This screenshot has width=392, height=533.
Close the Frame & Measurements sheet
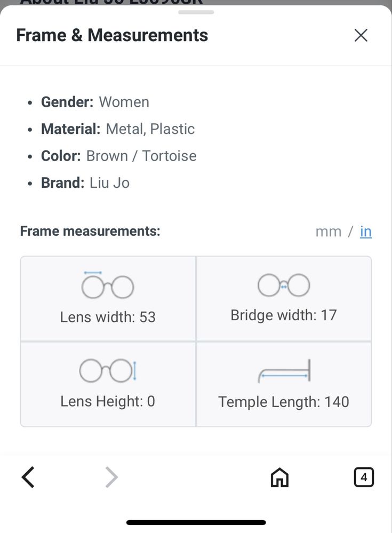(x=361, y=35)
